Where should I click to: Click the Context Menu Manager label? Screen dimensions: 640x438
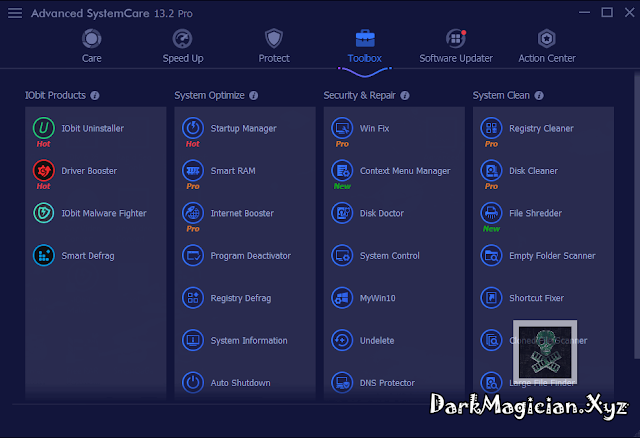405,171
